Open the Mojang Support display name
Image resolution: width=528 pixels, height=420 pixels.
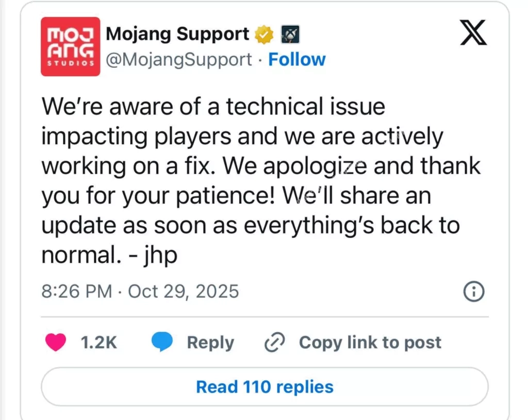(x=177, y=35)
